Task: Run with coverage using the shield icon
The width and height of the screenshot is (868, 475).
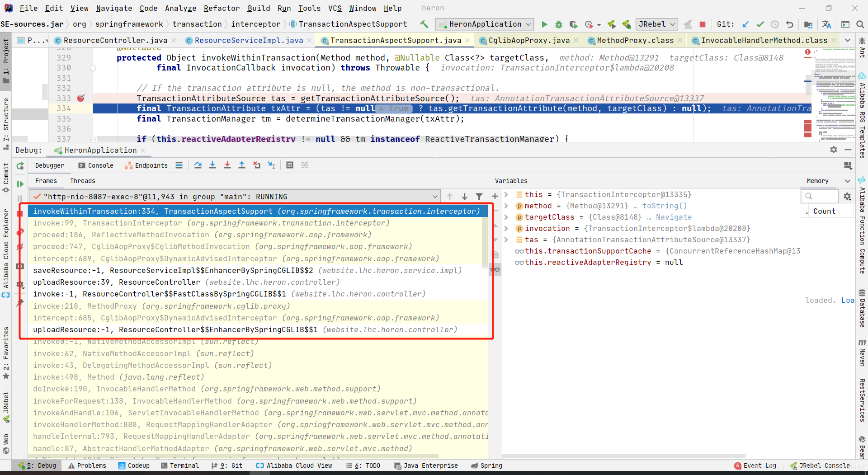Action: point(573,24)
